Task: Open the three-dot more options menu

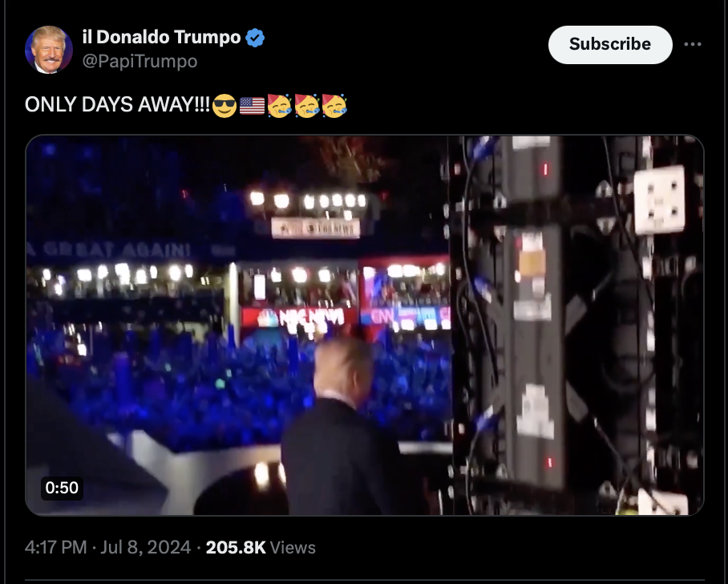Action: coord(693,44)
